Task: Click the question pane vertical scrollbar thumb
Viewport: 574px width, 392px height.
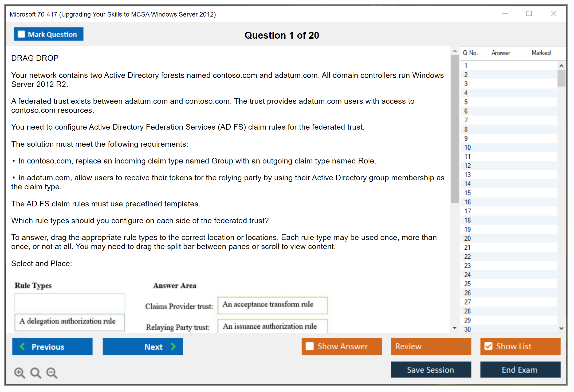Action: 454,129
